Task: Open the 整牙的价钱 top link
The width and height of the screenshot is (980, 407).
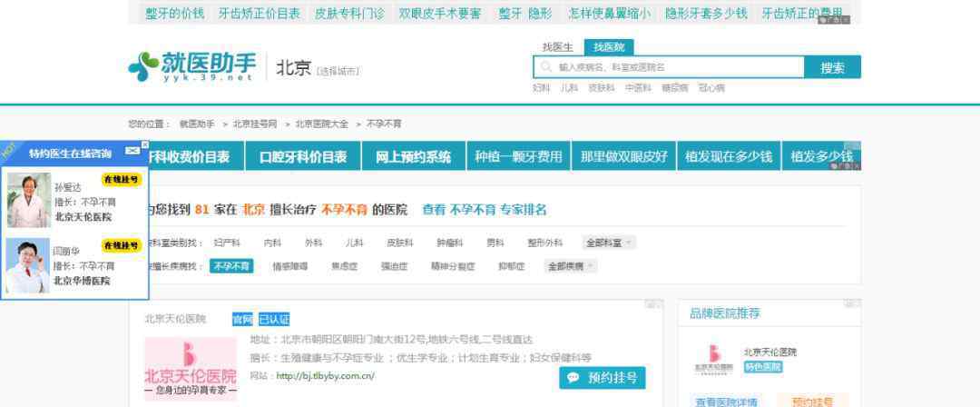Action: (x=175, y=13)
